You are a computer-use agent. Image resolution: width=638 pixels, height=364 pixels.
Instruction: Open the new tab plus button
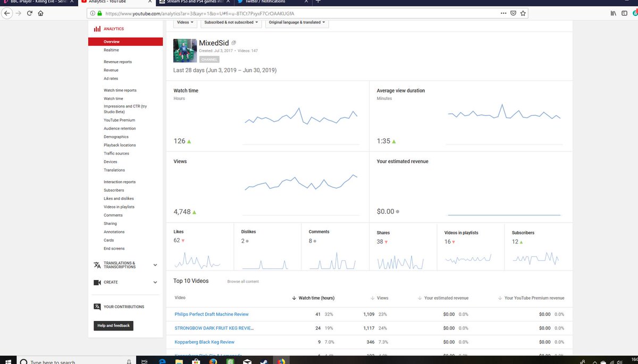click(x=318, y=2)
